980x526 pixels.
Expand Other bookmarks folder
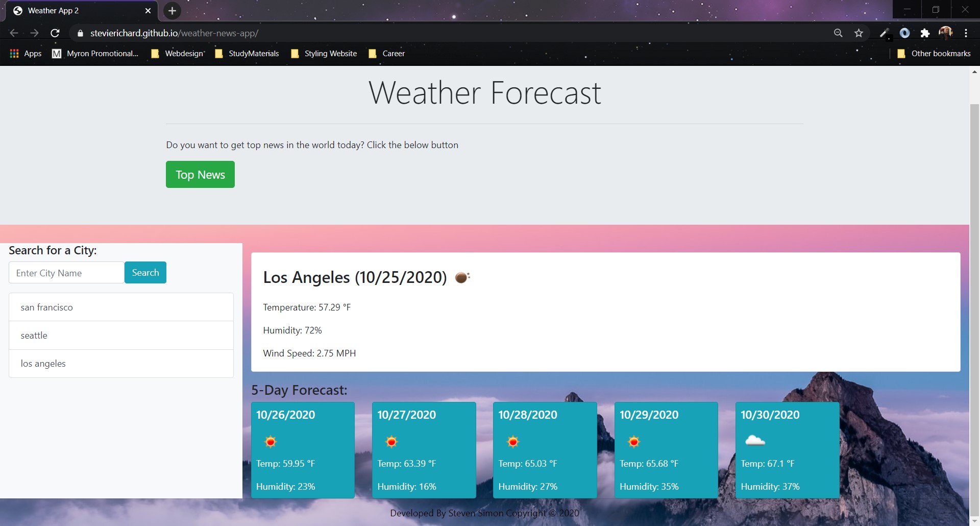click(x=934, y=54)
